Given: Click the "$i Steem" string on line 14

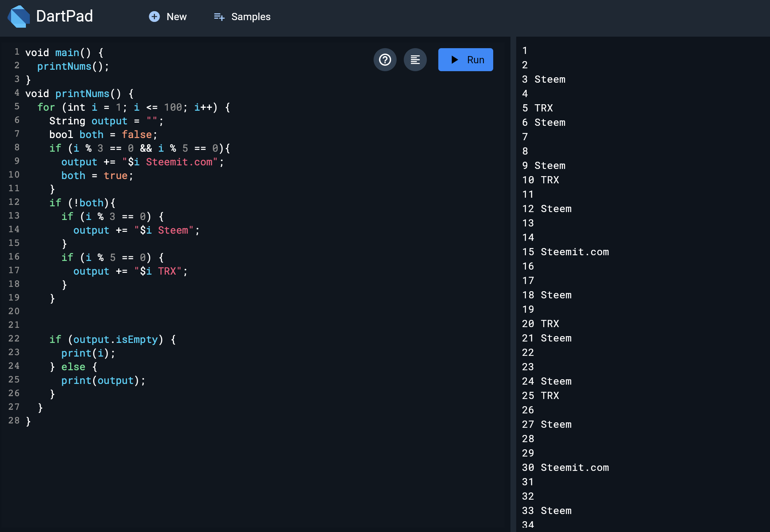Looking at the screenshot, I should coord(164,230).
